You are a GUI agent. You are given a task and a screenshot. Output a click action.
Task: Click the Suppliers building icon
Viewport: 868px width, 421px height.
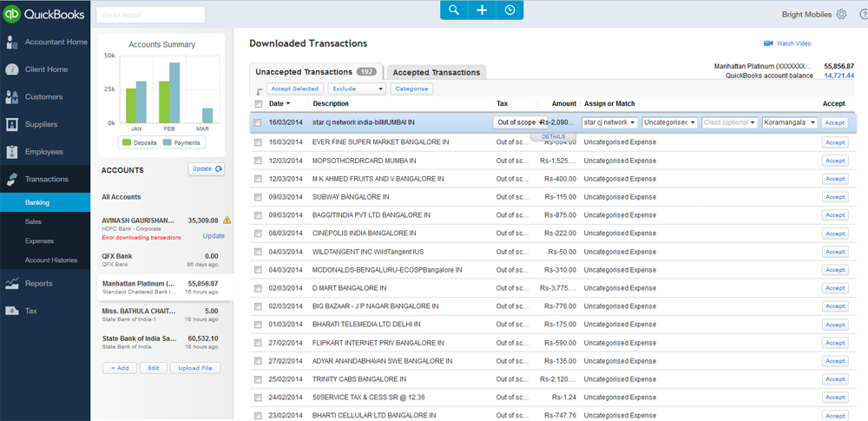point(11,125)
